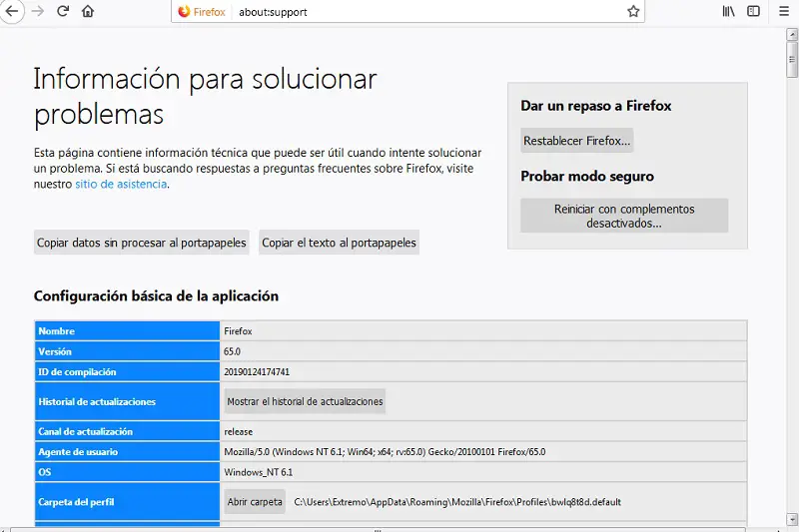Viewport: 799px width, 532px height.
Task: Click the scrollbar down arrow
Action: coord(792,519)
